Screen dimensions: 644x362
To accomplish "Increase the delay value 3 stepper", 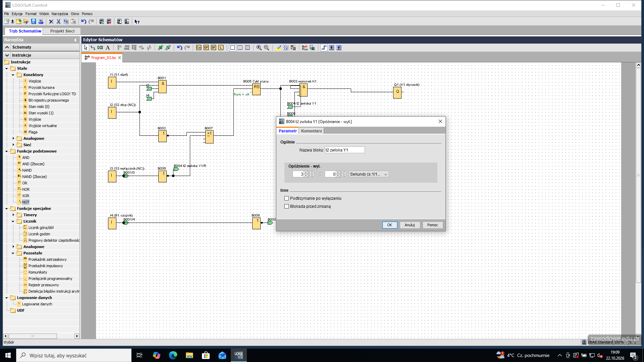I will coord(306,173).
